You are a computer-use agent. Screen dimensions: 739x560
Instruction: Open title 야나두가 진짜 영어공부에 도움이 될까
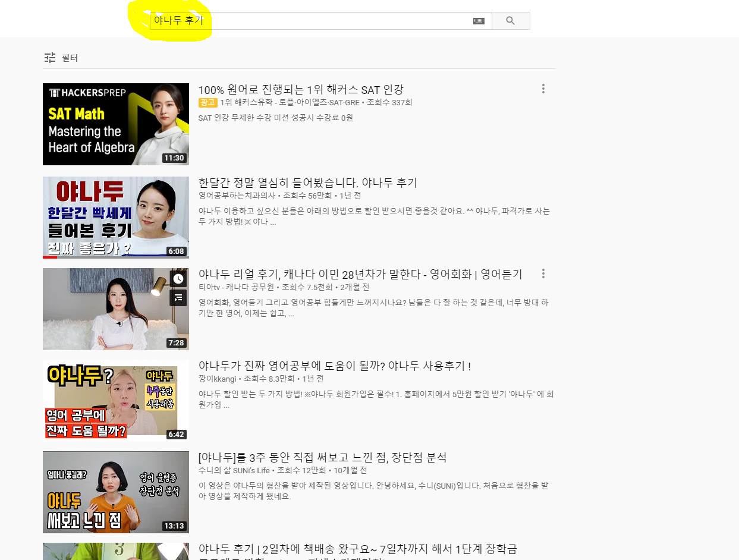335,366
